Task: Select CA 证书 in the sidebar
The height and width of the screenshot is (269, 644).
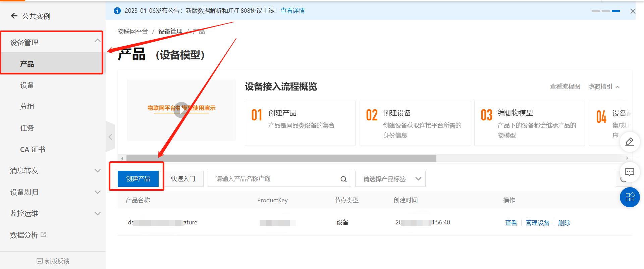Action: (x=33, y=150)
